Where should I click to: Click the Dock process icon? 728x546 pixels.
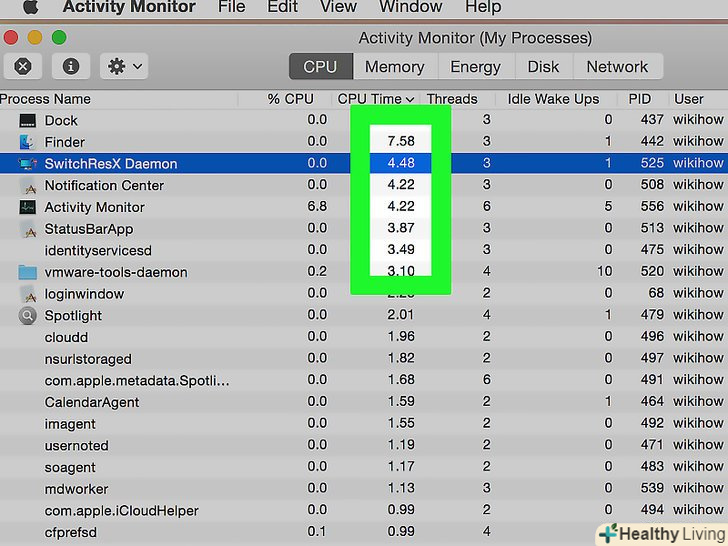[x=27, y=121]
